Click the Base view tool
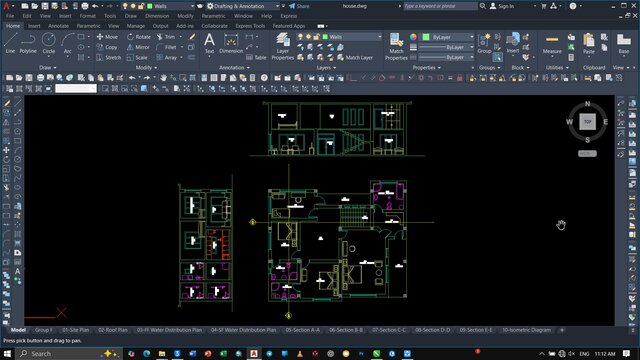640x360 pixels. pos(624,43)
